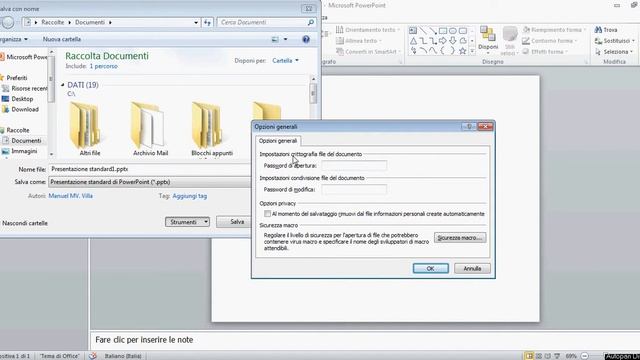
Task: Click the refresh button beside address bar
Action: tap(208, 22)
